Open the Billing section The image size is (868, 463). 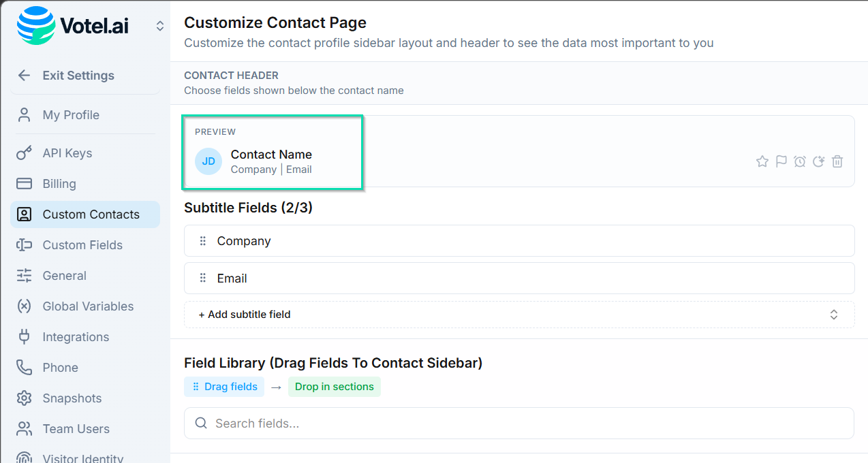tap(59, 184)
